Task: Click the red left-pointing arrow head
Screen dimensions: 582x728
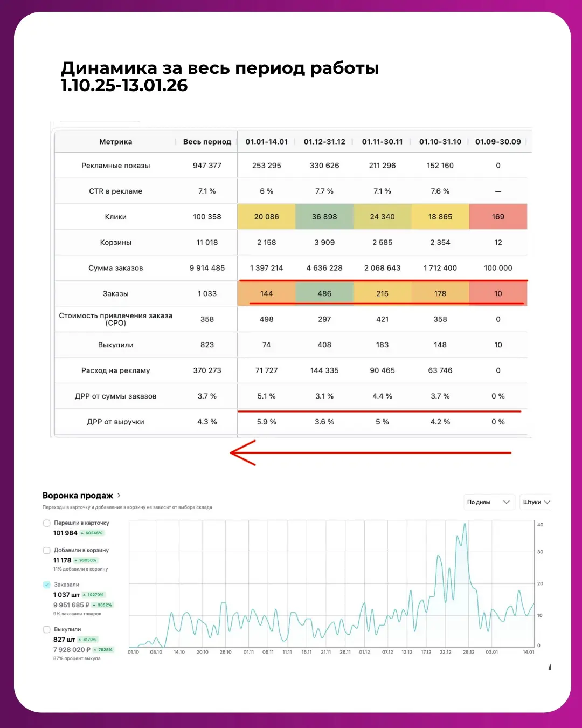Action: point(240,452)
